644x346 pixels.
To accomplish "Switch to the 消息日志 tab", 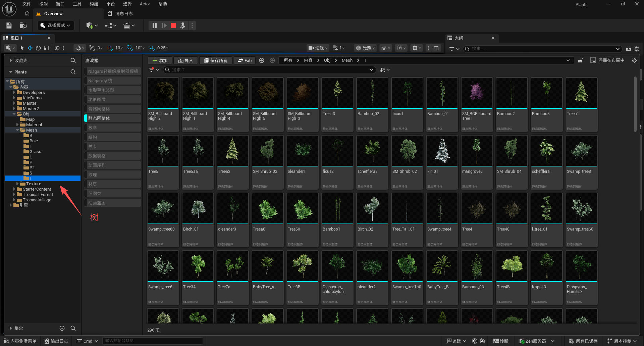I will 120,14.
